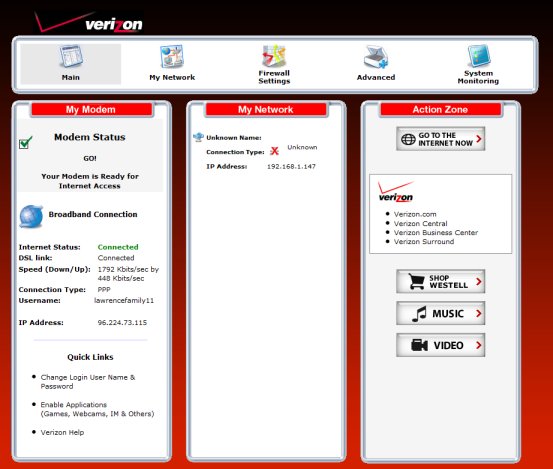Open the Advanced toolbox icon
This screenshot has height=469, width=553.
376,57
